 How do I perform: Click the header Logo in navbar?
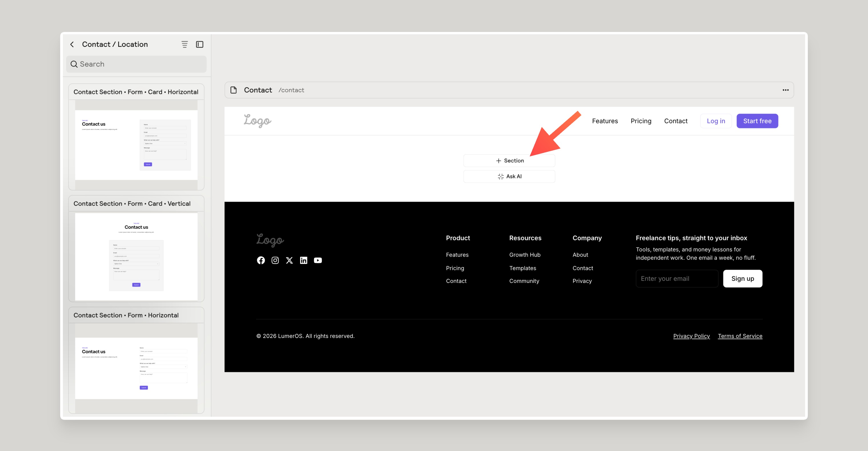(258, 121)
